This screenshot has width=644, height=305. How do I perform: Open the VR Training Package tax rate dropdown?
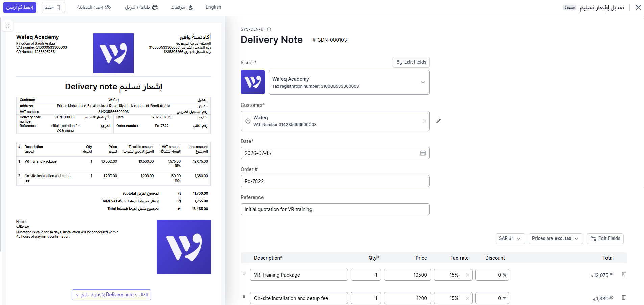click(453, 275)
